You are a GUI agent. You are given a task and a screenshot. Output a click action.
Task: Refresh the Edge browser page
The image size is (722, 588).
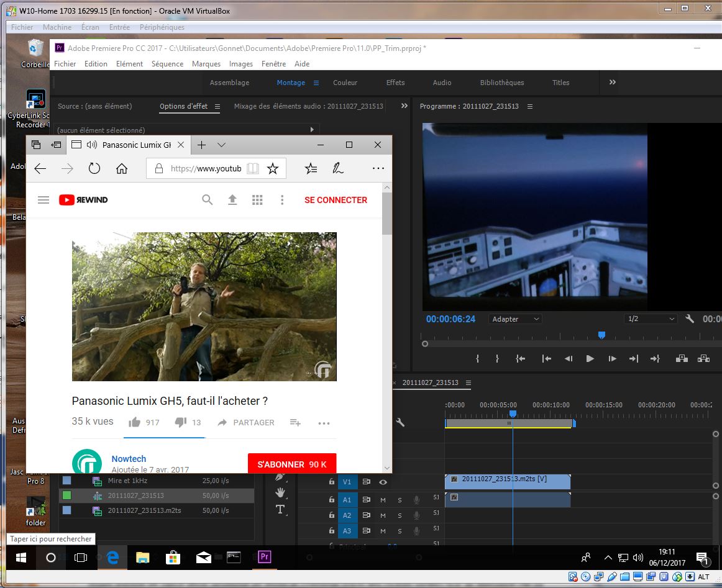tap(94, 168)
